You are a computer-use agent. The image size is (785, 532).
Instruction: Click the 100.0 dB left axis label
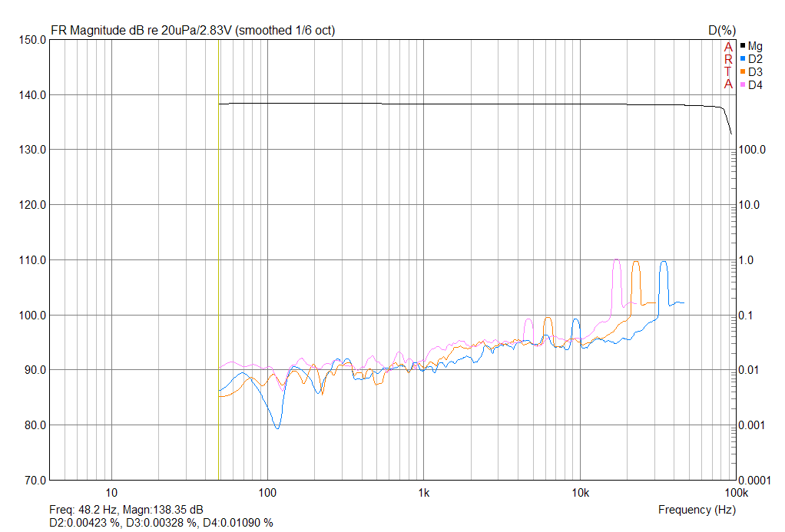(x=32, y=316)
